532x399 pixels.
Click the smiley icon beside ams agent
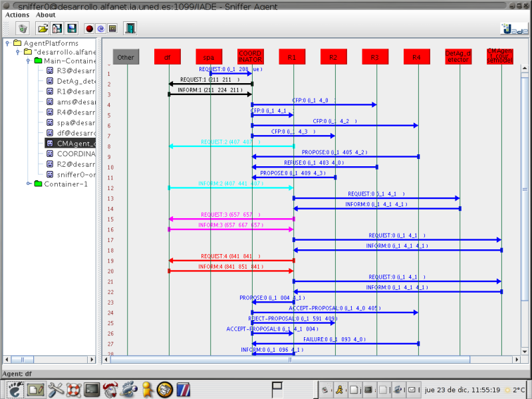coord(49,102)
